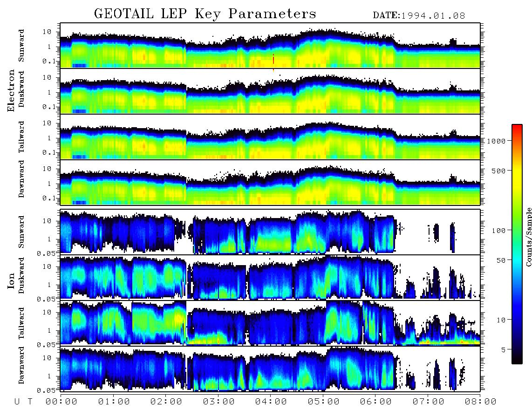Click the Electron "Sunward" panel label

tap(21, 46)
